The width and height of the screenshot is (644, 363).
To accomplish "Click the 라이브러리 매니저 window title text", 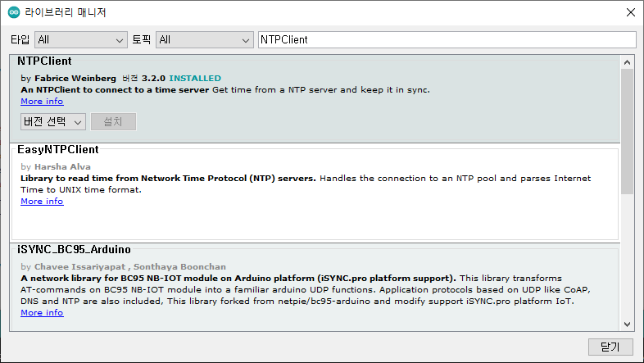I will pyautogui.click(x=66, y=12).
